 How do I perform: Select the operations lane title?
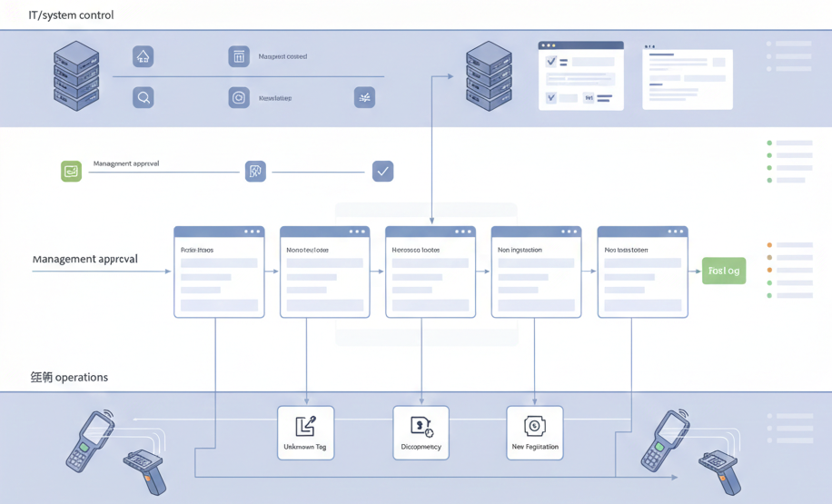point(69,377)
